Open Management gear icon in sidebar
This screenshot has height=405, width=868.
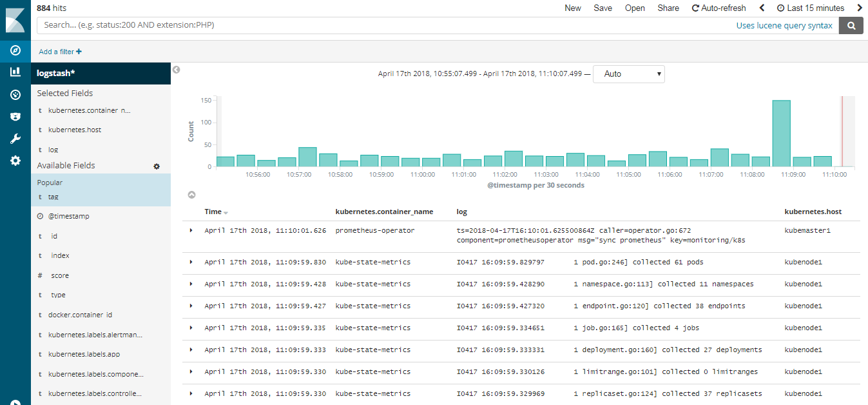15,161
